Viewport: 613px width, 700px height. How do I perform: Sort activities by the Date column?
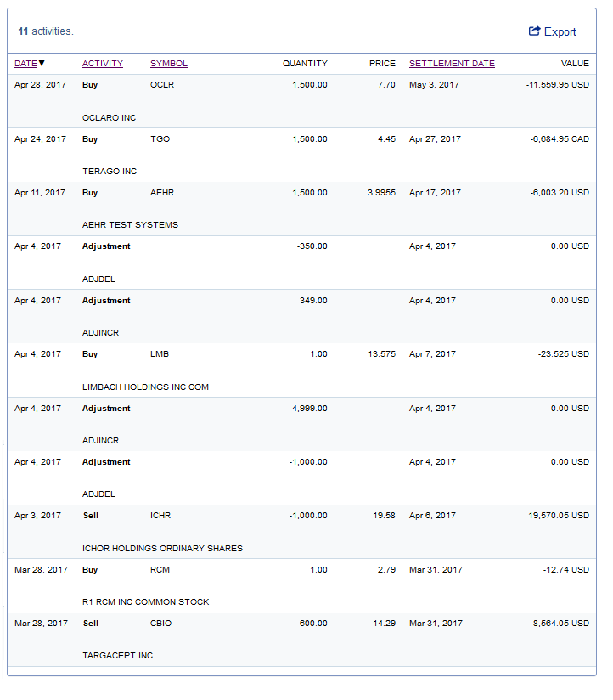point(25,64)
